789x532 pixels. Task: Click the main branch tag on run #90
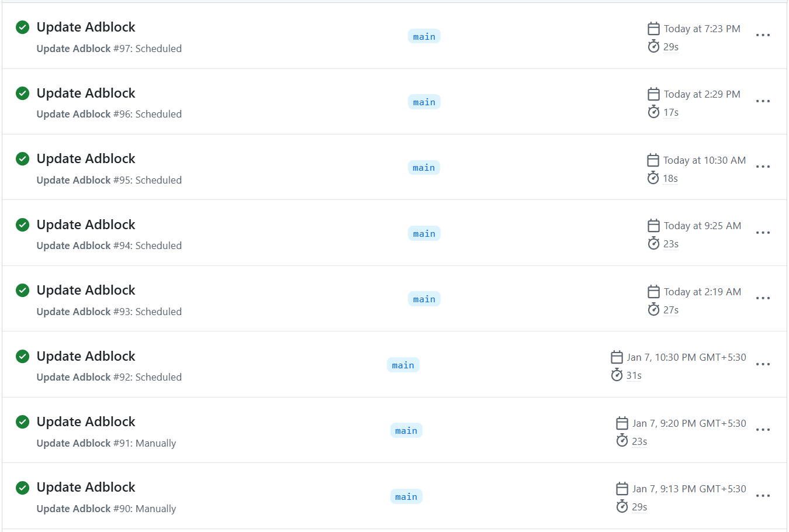click(406, 497)
